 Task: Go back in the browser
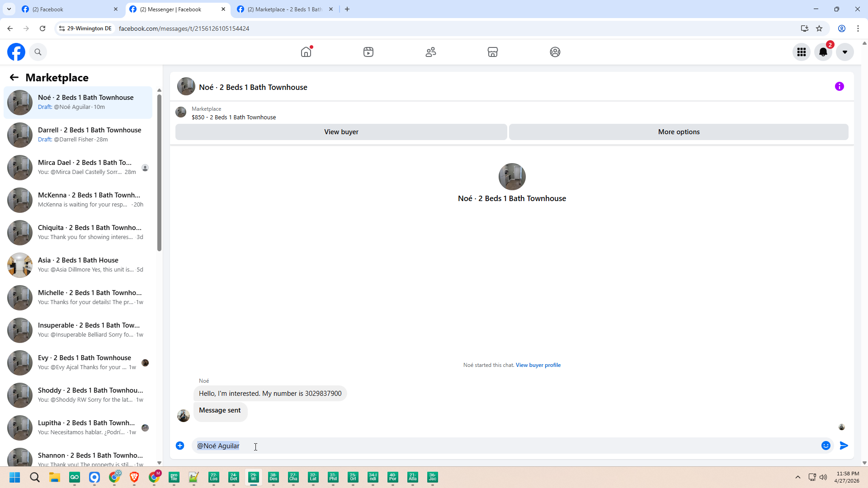tap(10, 28)
